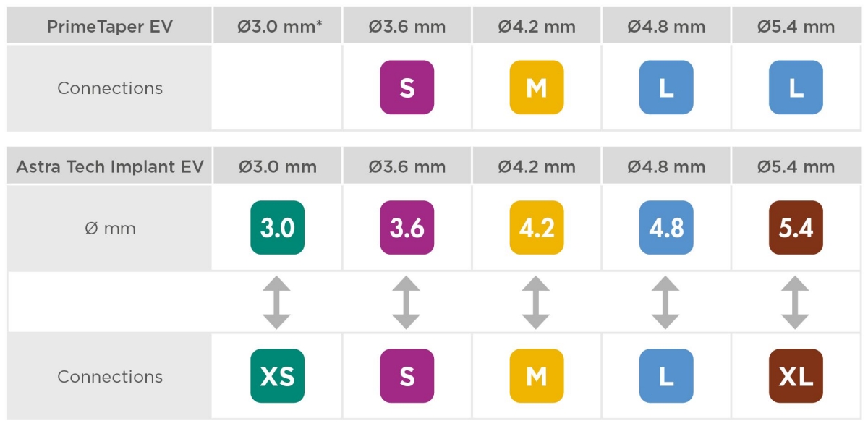Screen dimensions: 868x426
Task: Click the purple S badge in the PrimeTaper EV table
Action: point(407,88)
